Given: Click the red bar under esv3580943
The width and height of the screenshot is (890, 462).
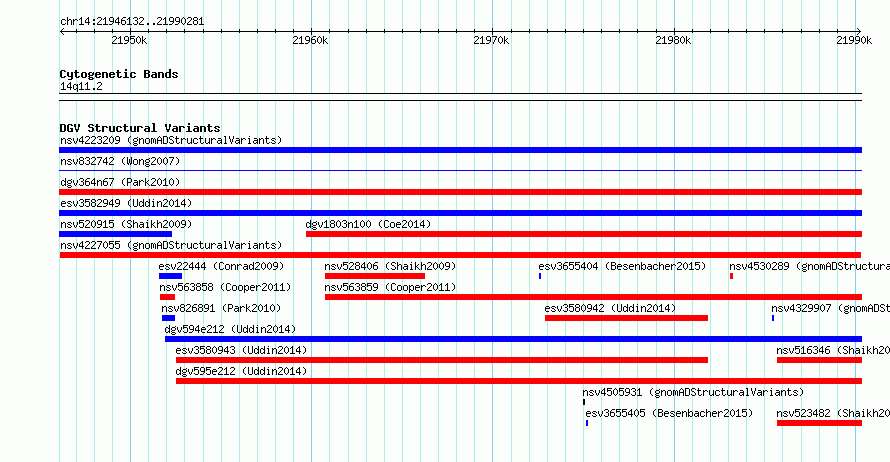Looking at the screenshot, I should click(x=442, y=360).
